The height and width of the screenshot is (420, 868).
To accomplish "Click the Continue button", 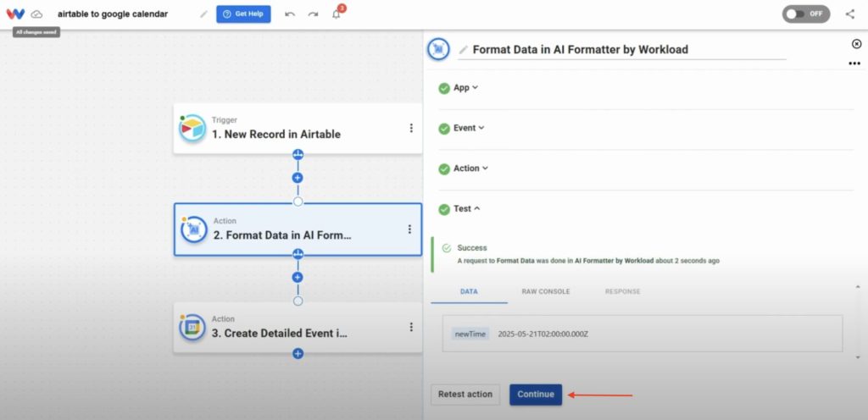I will point(536,394).
